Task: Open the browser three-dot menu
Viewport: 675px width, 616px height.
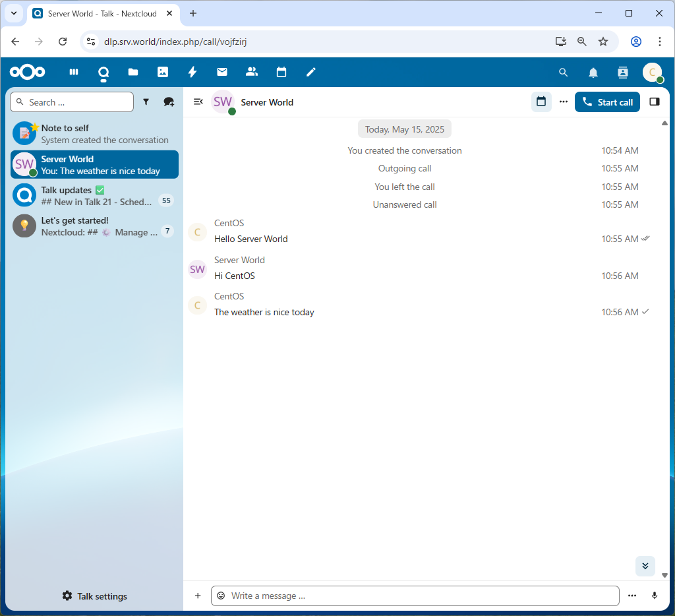Action: (x=659, y=42)
